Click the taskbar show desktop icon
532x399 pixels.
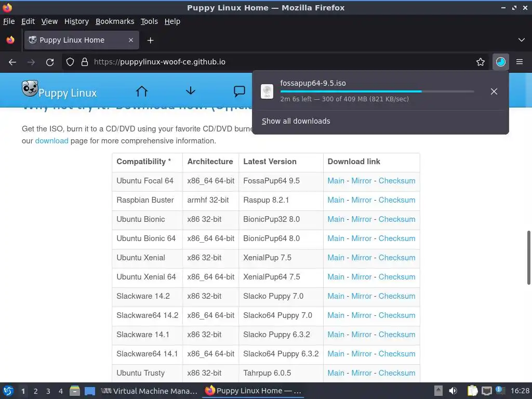click(89, 391)
